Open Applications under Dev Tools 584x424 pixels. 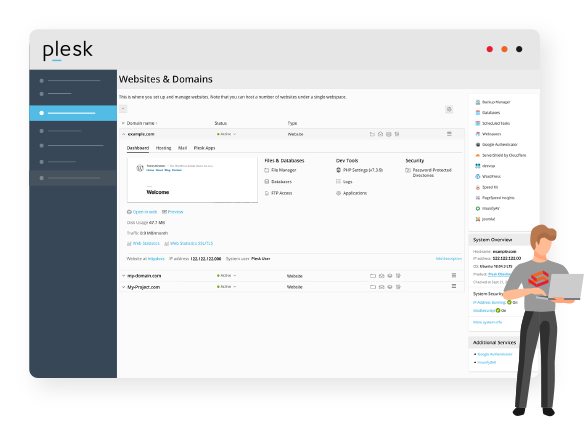tap(352, 193)
